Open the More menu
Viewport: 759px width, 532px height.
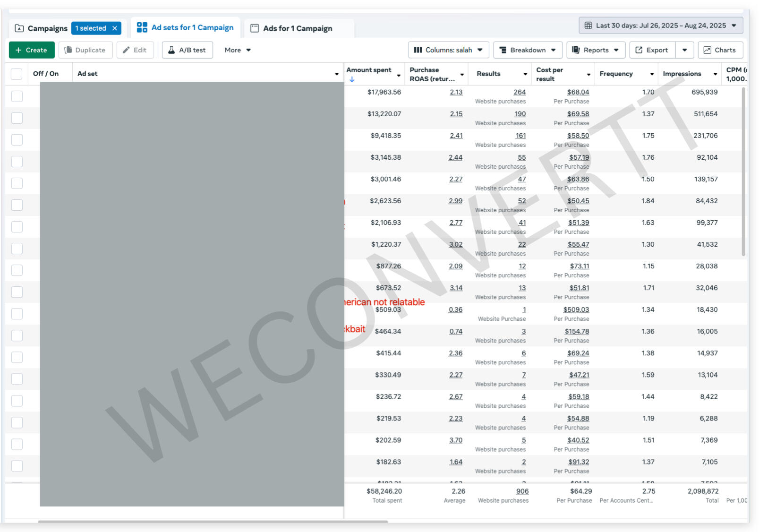pyautogui.click(x=237, y=50)
